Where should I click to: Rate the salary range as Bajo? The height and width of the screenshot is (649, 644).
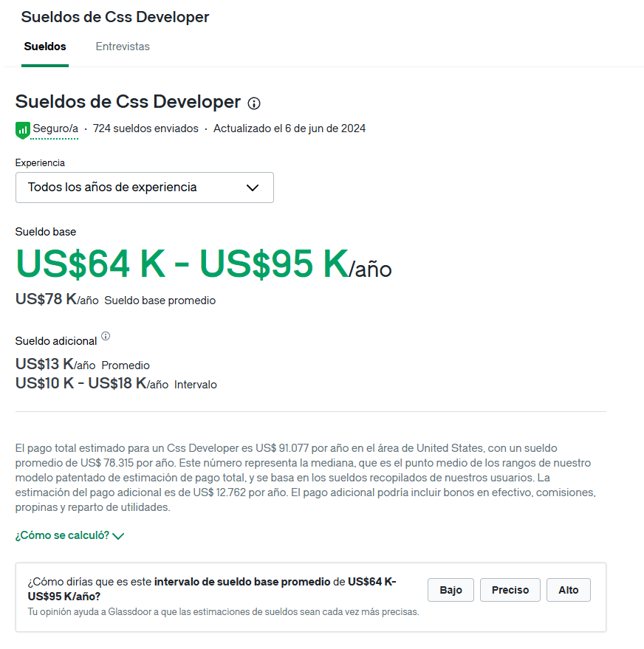tap(451, 590)
